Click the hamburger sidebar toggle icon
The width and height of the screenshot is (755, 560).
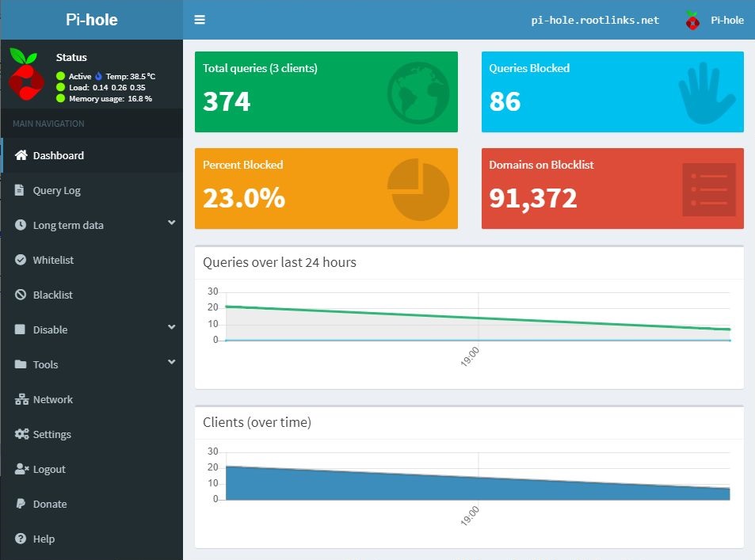pos(200,20)
